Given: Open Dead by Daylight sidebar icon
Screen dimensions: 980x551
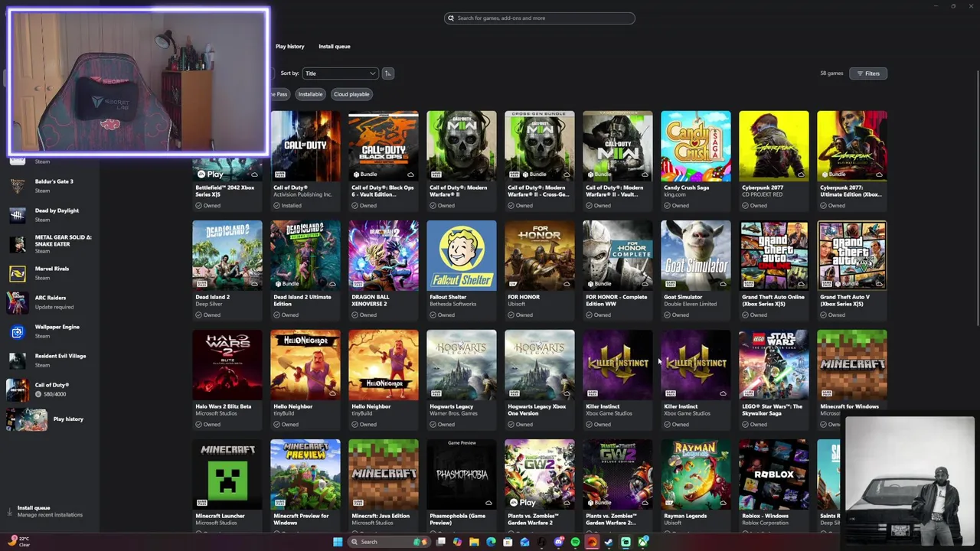Looking at the screenshot, I should [x=17, y=215].
